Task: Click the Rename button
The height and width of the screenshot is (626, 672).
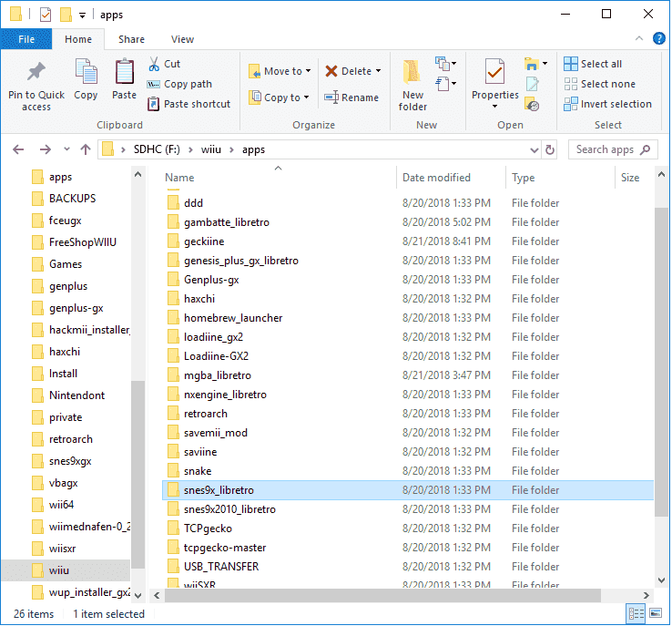Action: pos(351,97)
